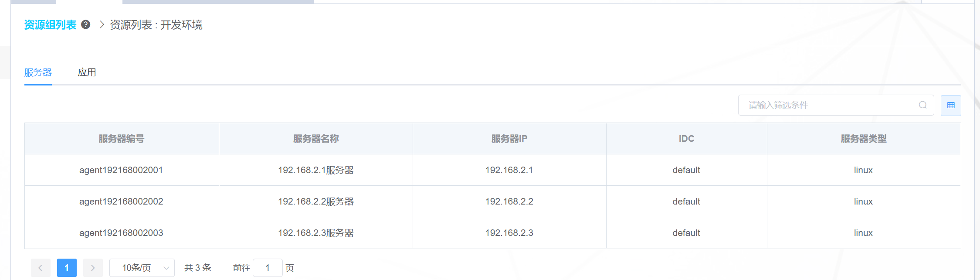Viewport: 980px width, 280px height.
Task: Click the 服务器名称 column header
Action: pos(316,139)
